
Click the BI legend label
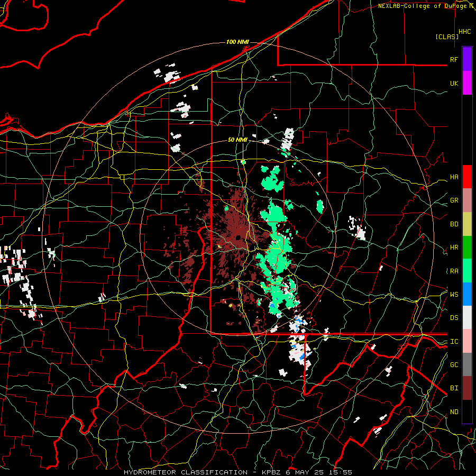pyautogui.click(x=454, y=388)
